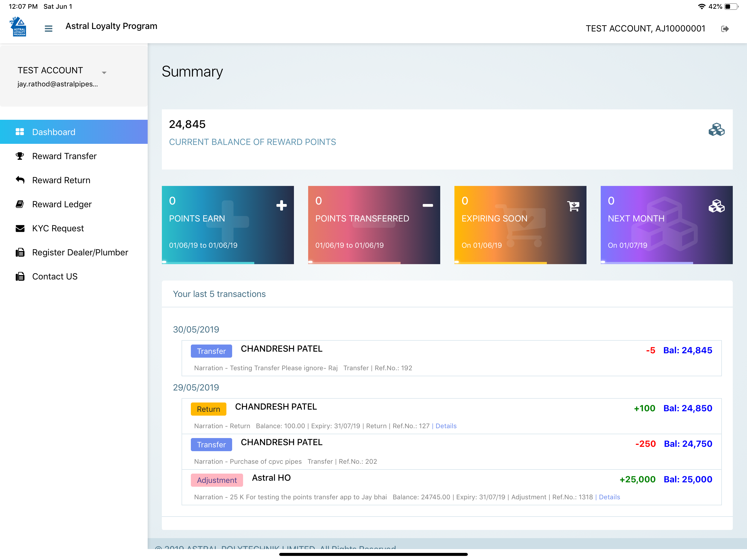Click the Summary page heading

pyautogui.click(x=192, y=72)
